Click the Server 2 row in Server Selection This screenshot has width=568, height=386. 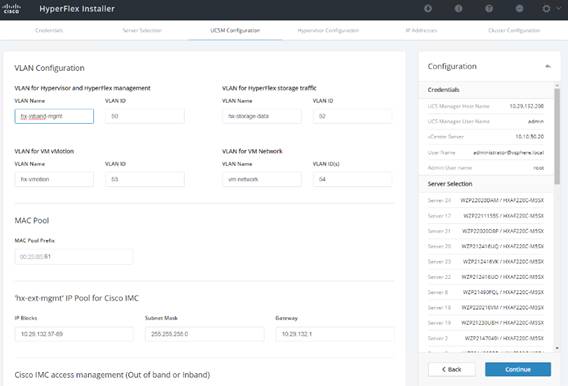tap(486, 338)
